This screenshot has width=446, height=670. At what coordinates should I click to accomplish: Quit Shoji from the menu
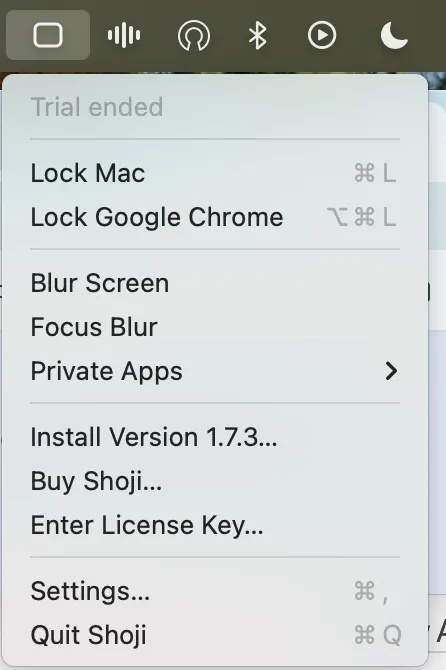click(215, 635)
